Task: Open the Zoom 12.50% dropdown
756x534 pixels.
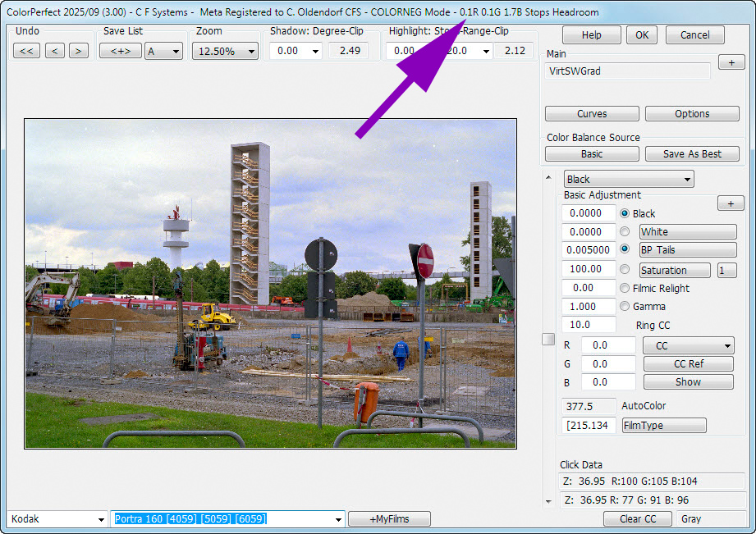Action: tap(225, 51)
